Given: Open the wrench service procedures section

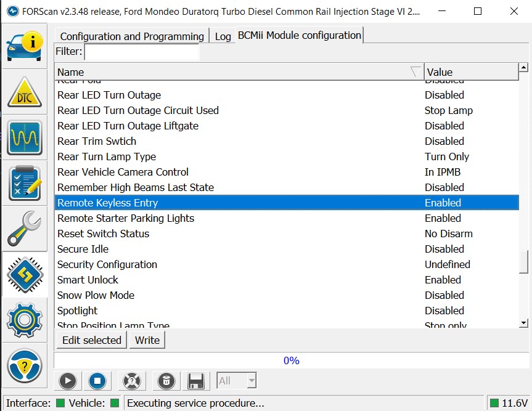Looking at the screenshot, I should pyautogui.click(x=25, y=229).
